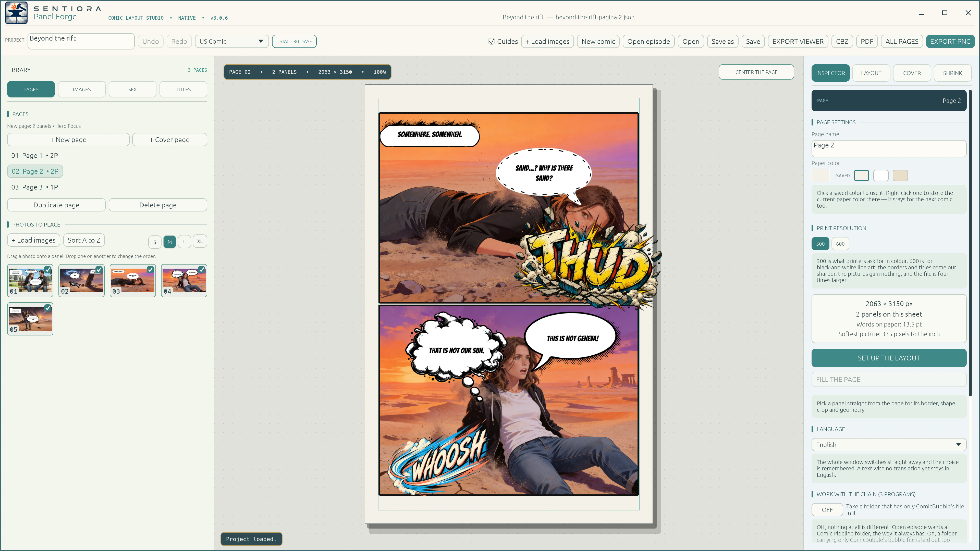The width and height of the screenshot is (980, 551).
Task: Click the Trial 30 Days badge
Action: tap(294, 41)
